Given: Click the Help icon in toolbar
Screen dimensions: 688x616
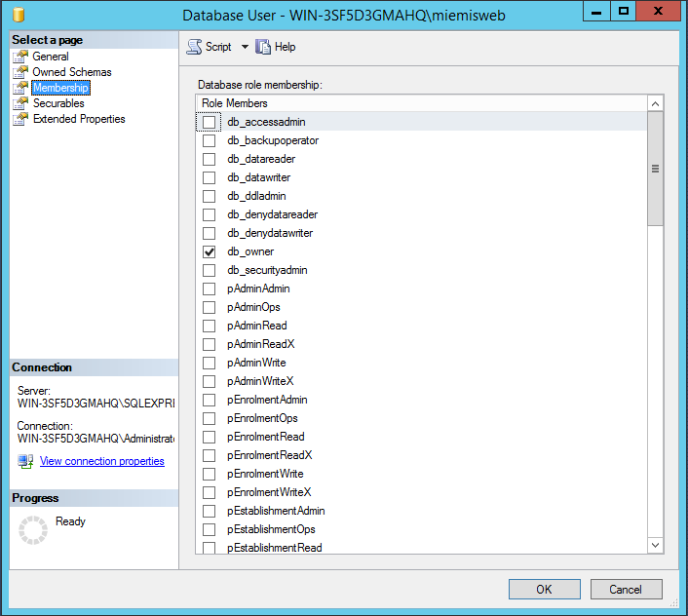Looking at the screenshot, I should (x=262, y=47).
